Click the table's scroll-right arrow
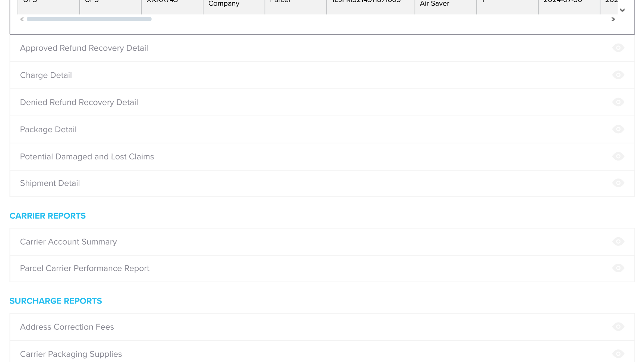The width and height of the screenshot is (644, 362). point(613,19)
